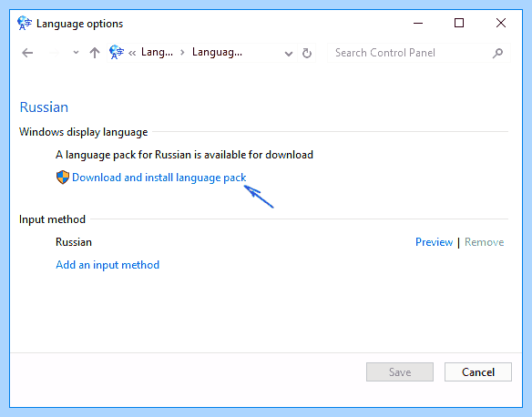532x417 pixels.
Task: Click the Language options title bar icon
Action: 25,24
